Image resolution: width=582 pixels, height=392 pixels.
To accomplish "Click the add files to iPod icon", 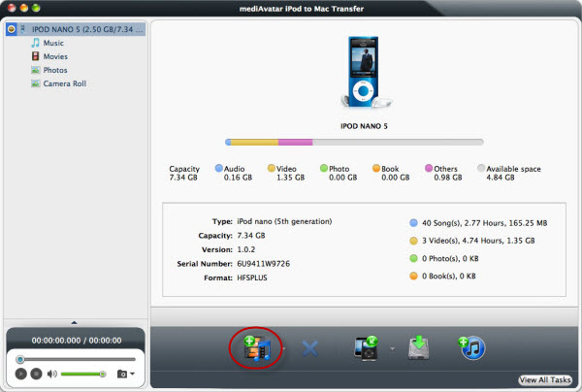I will coord(257,347).
